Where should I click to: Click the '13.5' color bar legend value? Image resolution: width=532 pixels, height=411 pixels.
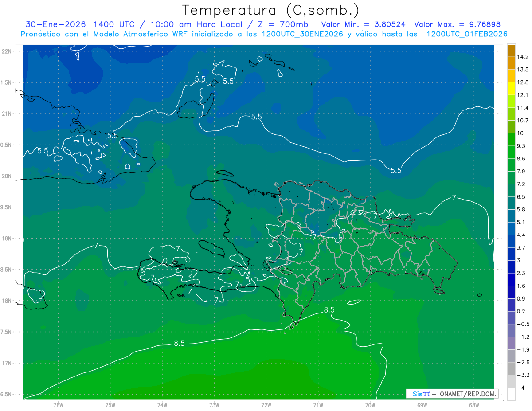pos(523,70)
